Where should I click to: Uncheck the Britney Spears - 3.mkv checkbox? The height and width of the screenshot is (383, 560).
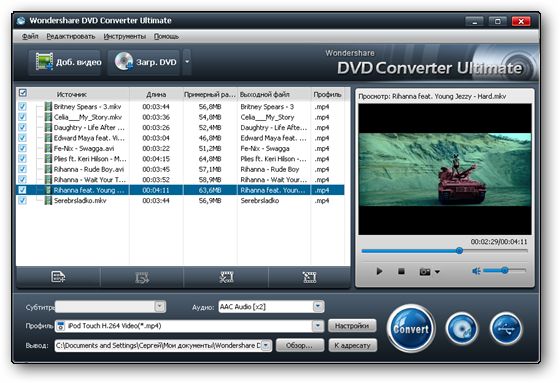click(22, 106)
